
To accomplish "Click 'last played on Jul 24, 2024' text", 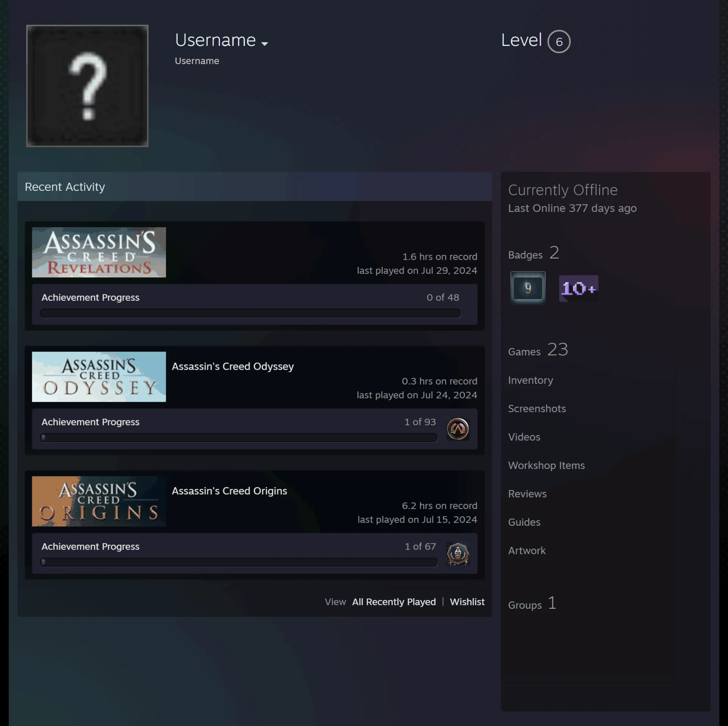I will tap(417, 395).
